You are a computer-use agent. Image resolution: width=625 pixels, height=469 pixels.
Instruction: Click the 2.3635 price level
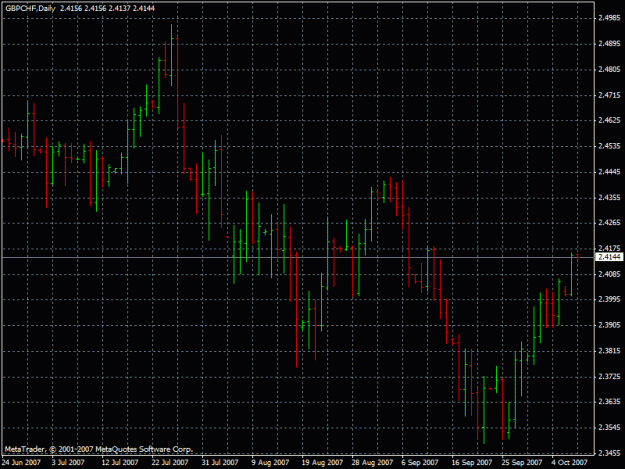(609, 401)
